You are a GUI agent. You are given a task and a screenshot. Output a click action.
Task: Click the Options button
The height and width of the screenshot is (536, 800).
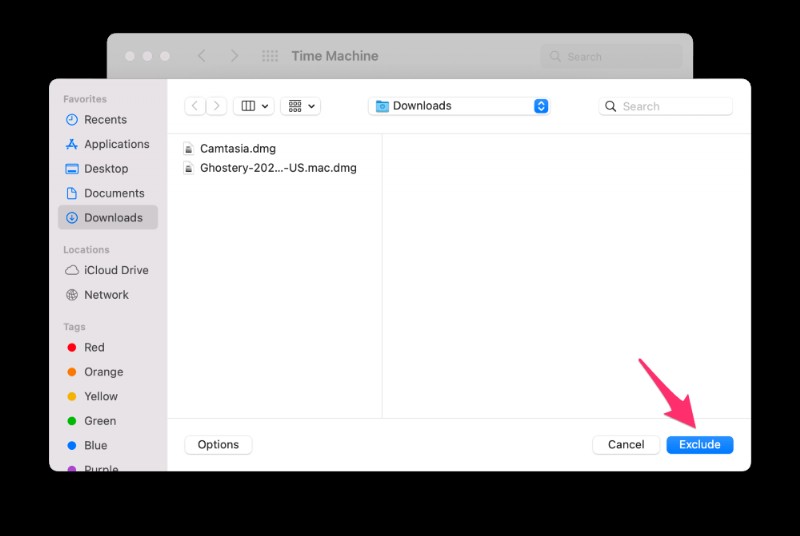(218, 445)
